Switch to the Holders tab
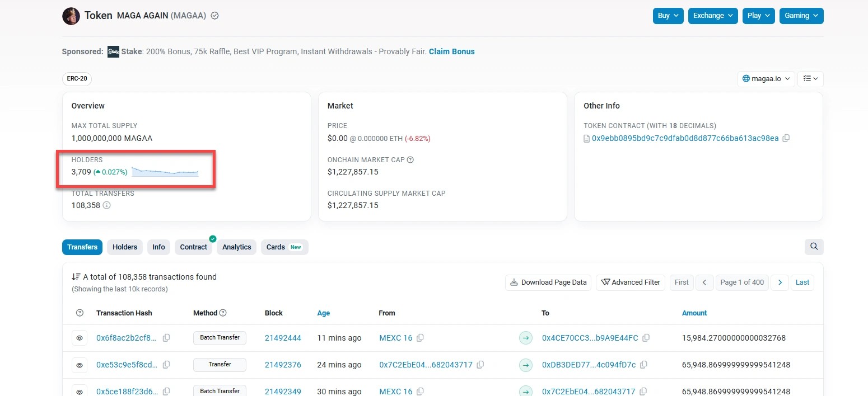The height and width of the screenshot is (396, 868). point(124,247)
